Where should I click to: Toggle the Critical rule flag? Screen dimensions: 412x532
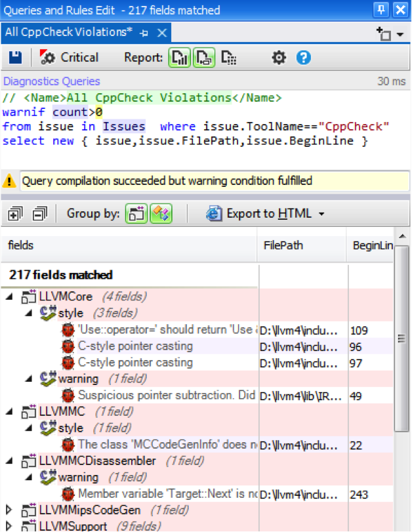click(70, 57)
